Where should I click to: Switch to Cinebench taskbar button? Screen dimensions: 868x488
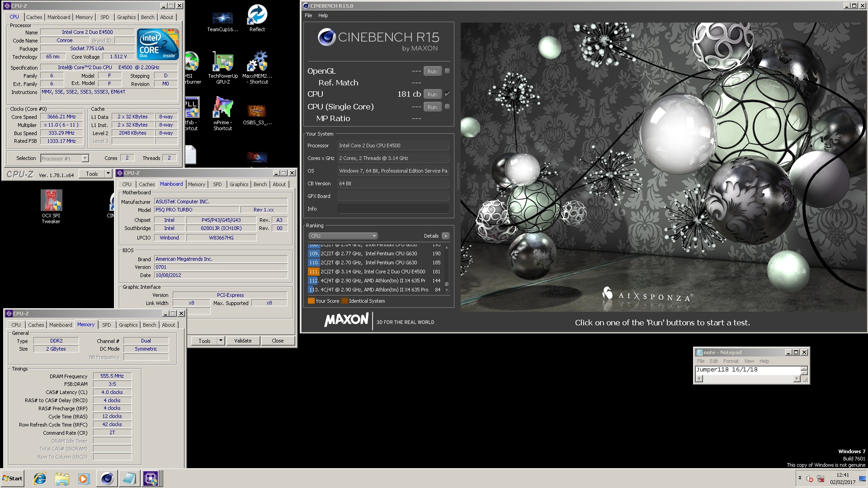coord(107,479)
